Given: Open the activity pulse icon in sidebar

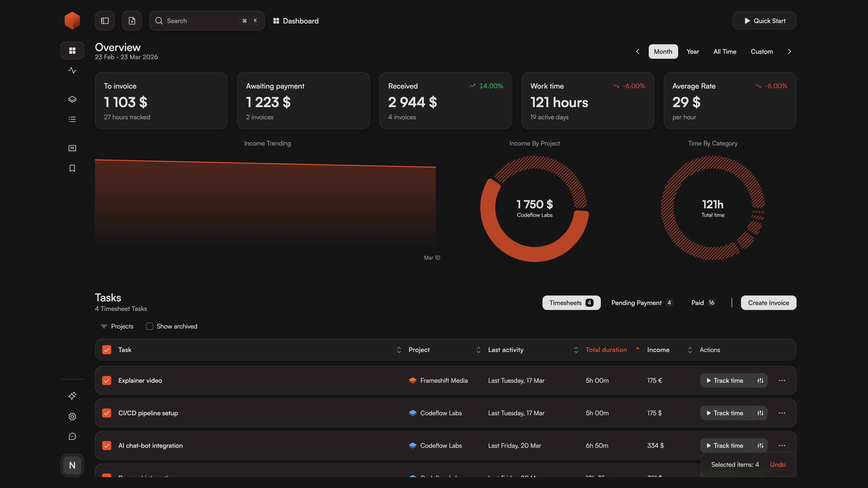Looking at the screenshot, I should coord(72,70).
